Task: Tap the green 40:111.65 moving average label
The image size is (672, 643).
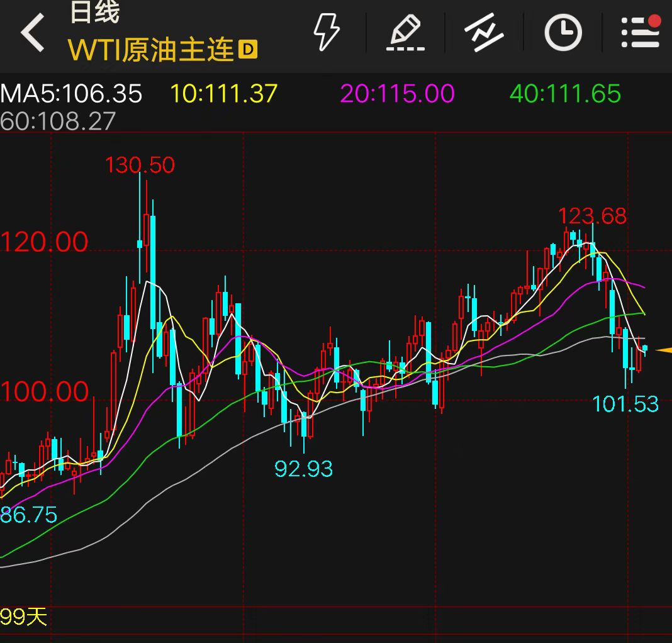Action: (x=565, y=94)
